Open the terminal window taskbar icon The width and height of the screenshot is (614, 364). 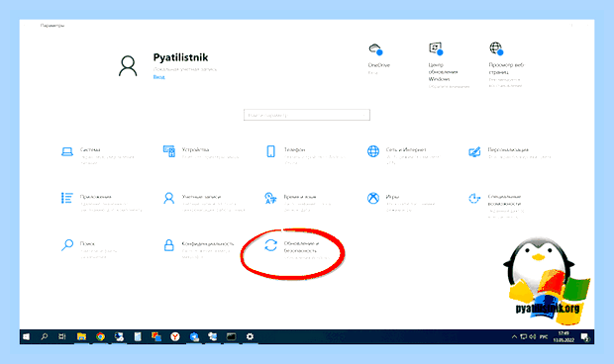(x=231, y=336)
